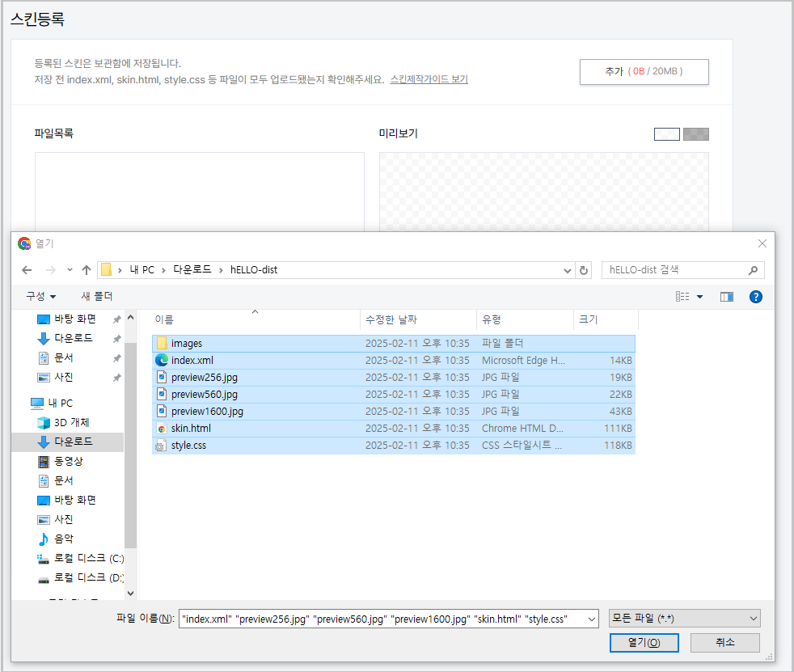
Task: Click the search magnifier in hELLO-dist 검색 box
Action: [752, 269]
